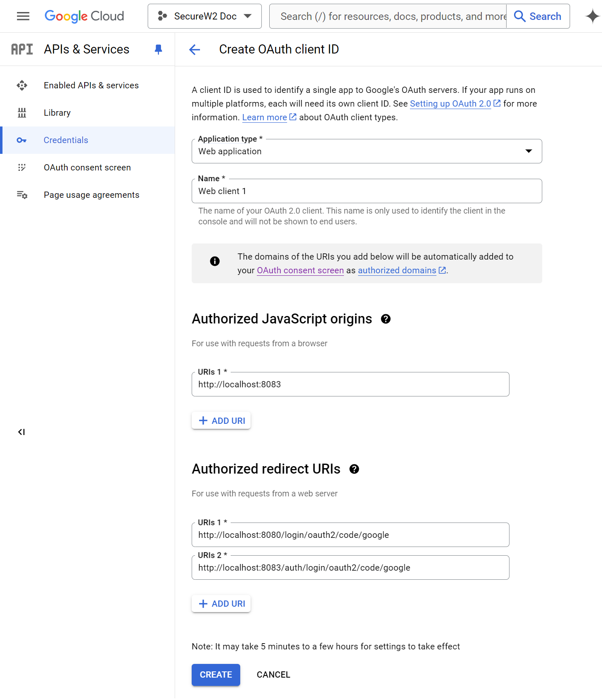
Task: Click the help icon beside JavaScript origins
Action: pyautogui.click(x=386, y=319)
